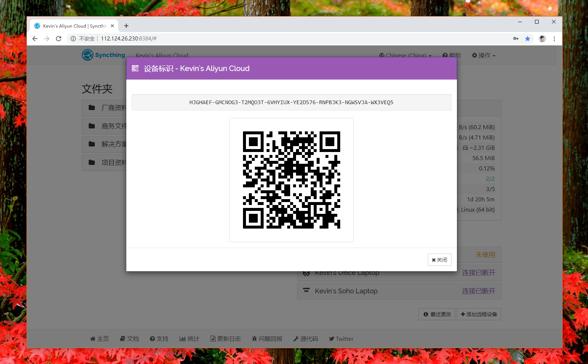
Task: Open the Chinese (China) language dropdown
Action: tap(405, 56)
